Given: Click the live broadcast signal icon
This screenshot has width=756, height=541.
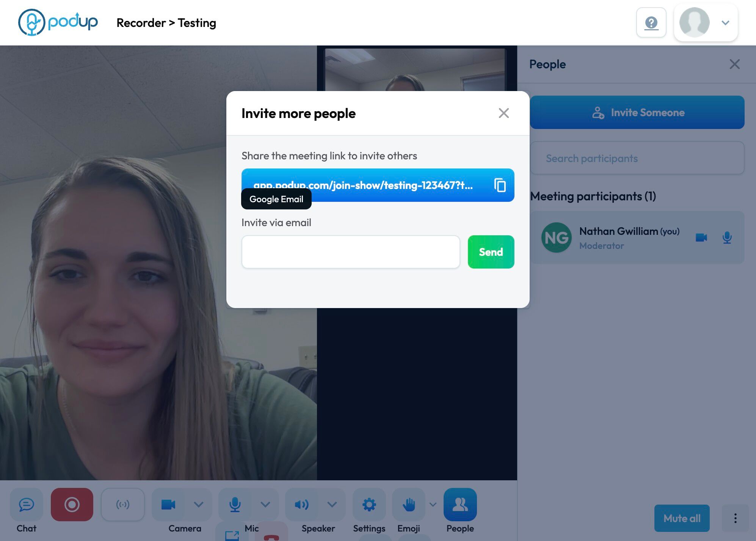Looking at the screenshot, I should pyautogui.click(x=123, y=505).
